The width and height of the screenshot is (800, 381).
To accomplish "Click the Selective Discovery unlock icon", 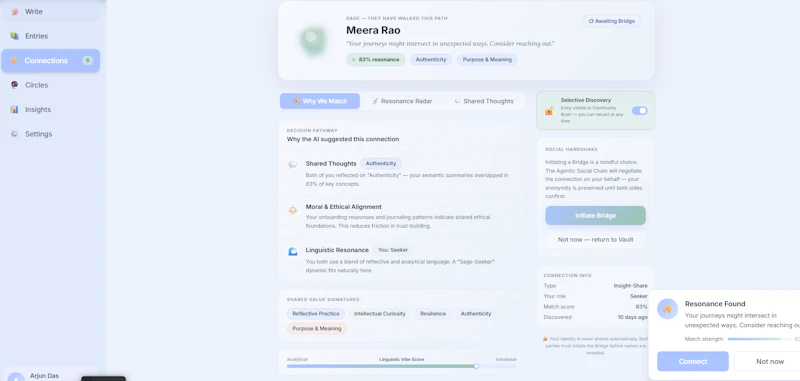I will (549, 111).
